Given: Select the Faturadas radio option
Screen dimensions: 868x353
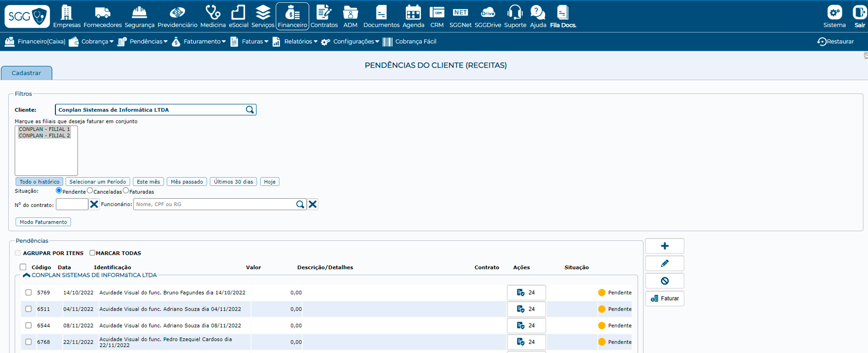Looking at the screenshot, I should pyautogui.click(x=126, y=191).
